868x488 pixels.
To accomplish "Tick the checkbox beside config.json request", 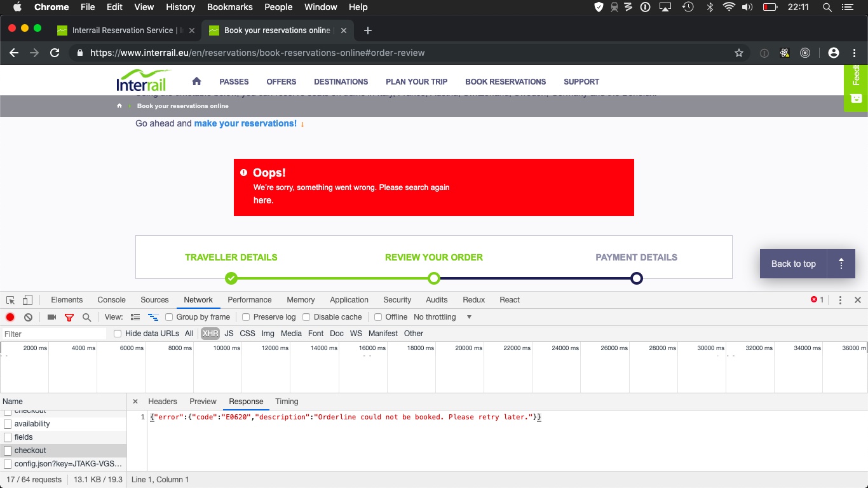I will click(x=8, y=464).
